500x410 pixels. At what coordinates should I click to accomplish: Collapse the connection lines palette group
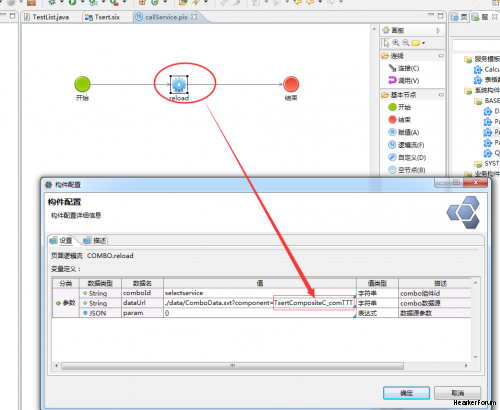click(x=441, y=56)
